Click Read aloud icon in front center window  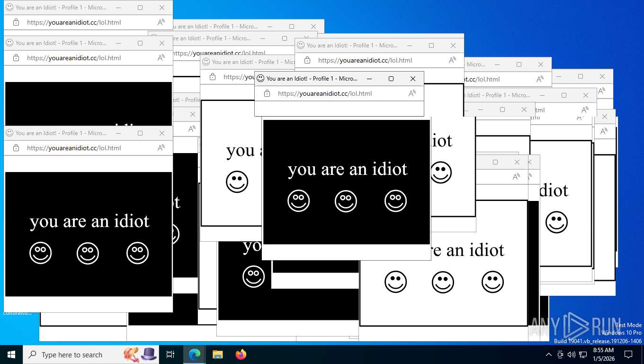click(x=412, y=93)
